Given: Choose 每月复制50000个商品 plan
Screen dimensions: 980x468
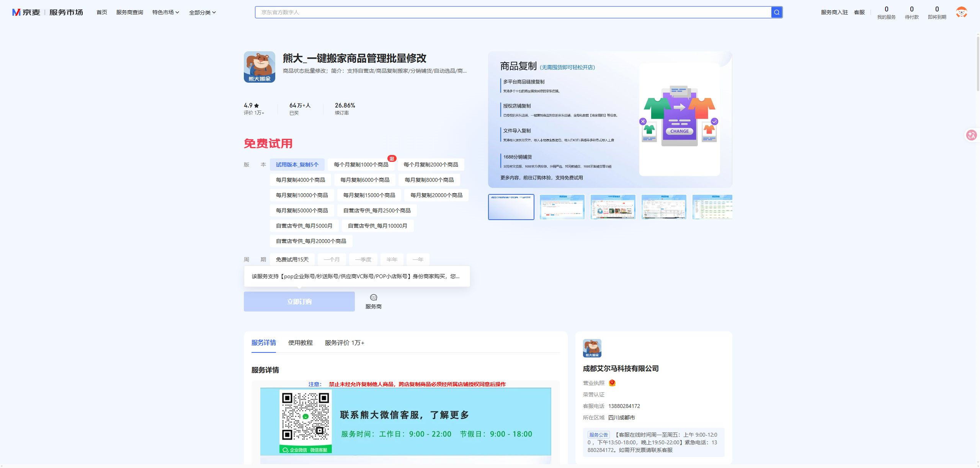Looking at the screenshot, I should (302, 210).
